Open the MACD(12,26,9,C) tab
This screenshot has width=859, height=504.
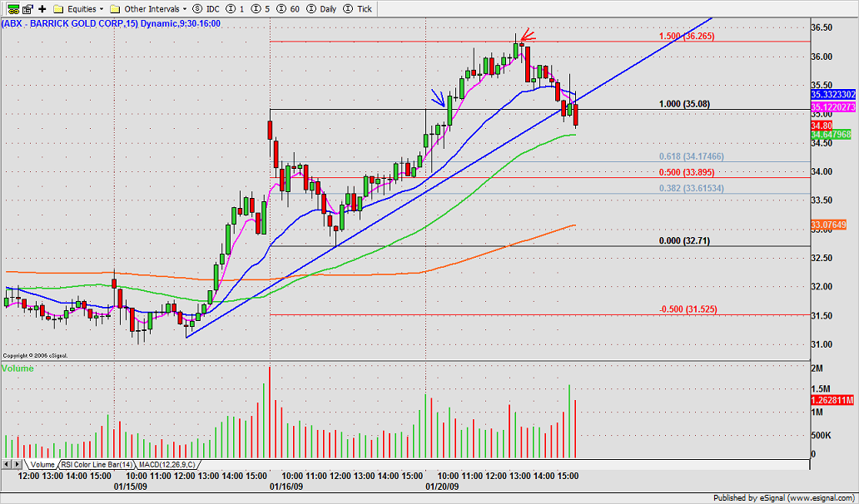click(x=166, y=465)
